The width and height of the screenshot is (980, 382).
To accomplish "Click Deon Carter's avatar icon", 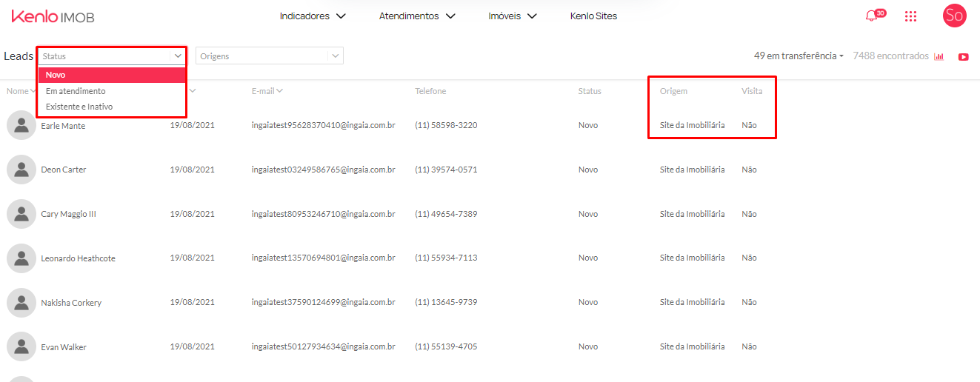I will click(21, 170).
